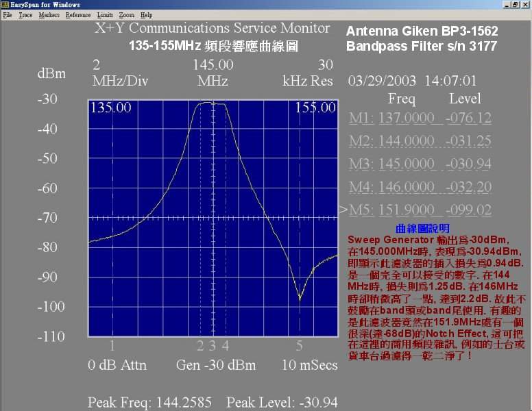The width and height of the screenshot is (532, 411).
Task: Select marker M4 row 146.0000
Action: (x=420, y=187)
